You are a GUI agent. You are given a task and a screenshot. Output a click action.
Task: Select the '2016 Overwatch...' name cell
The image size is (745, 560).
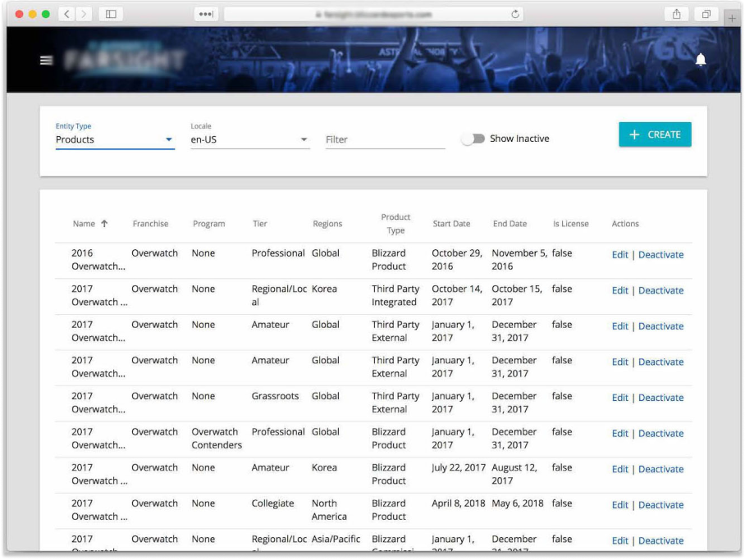[98, 260]
